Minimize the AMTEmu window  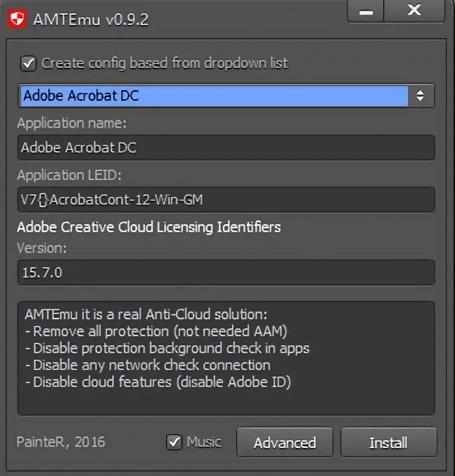(x=366, y=11)
